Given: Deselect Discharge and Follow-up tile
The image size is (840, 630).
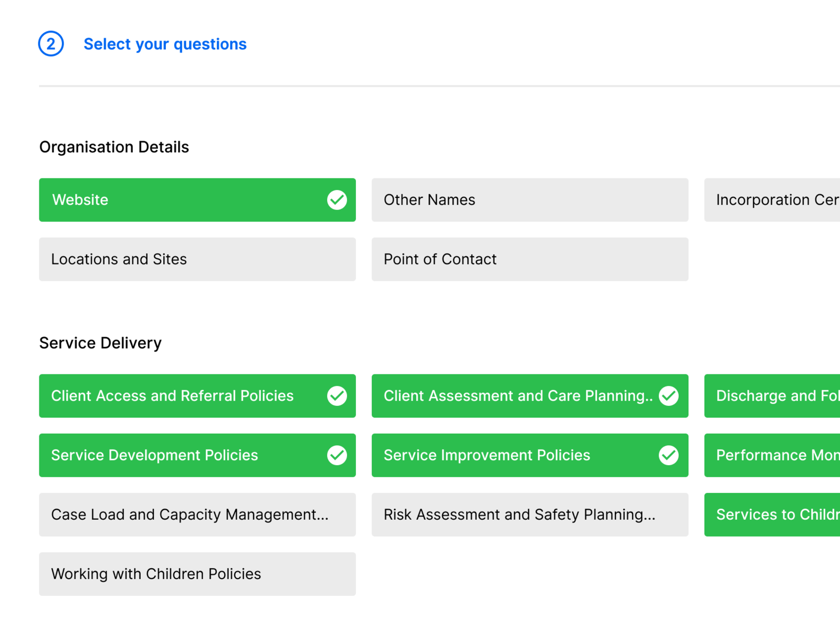Looking at the screenshot, I should pyautogui.click(x=773, y=396).
